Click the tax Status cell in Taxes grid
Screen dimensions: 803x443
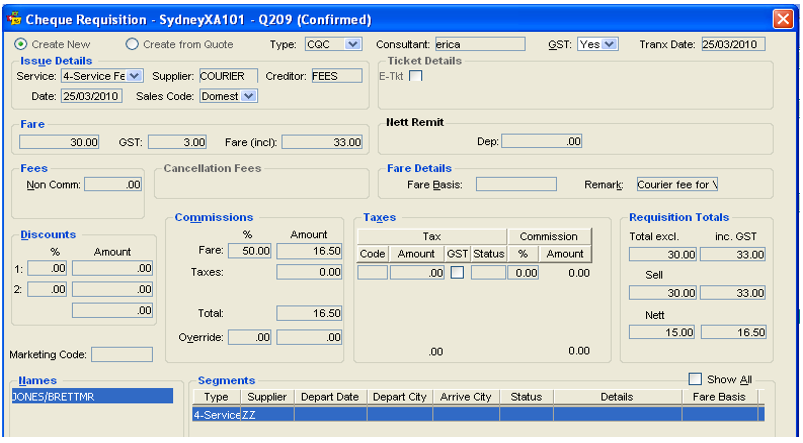489,272
